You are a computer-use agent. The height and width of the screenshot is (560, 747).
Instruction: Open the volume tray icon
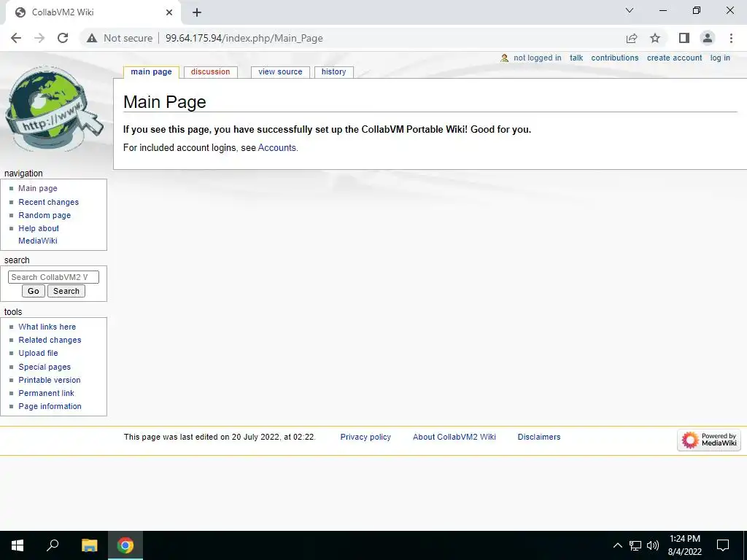click(653, 545)
